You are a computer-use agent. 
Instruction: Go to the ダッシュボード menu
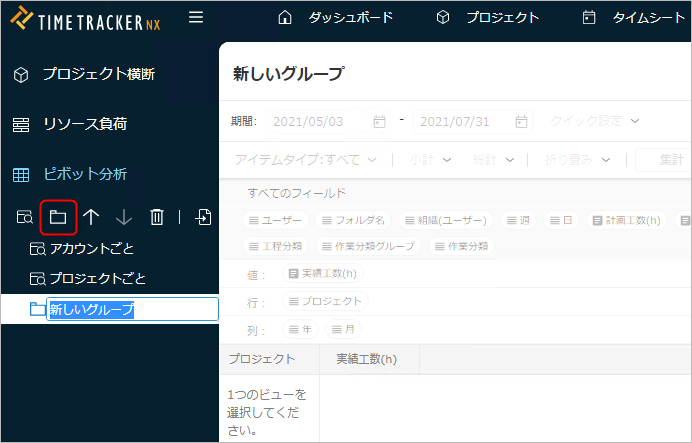[x=335, y=17]
